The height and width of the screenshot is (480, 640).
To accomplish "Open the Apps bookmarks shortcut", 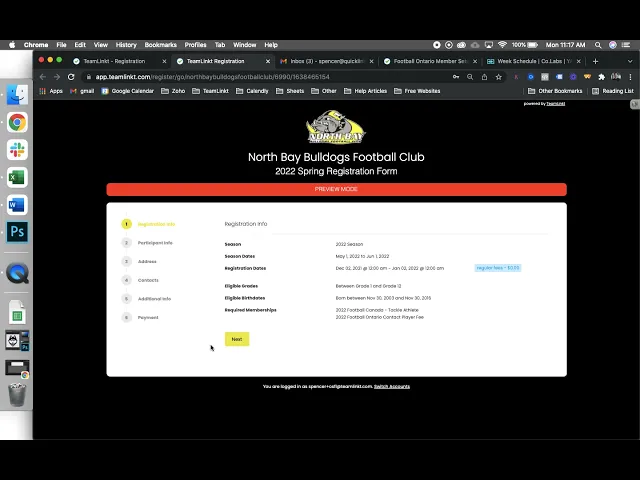I will coord(51,91).
